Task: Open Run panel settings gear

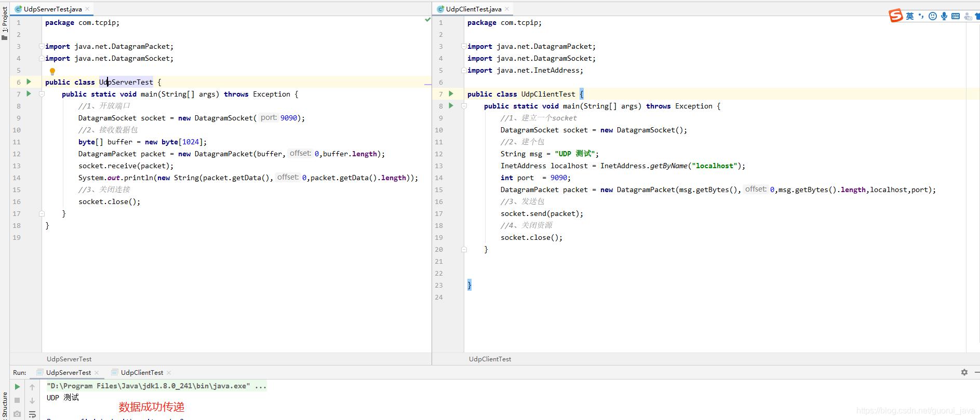Action: (x=964, y=372)
